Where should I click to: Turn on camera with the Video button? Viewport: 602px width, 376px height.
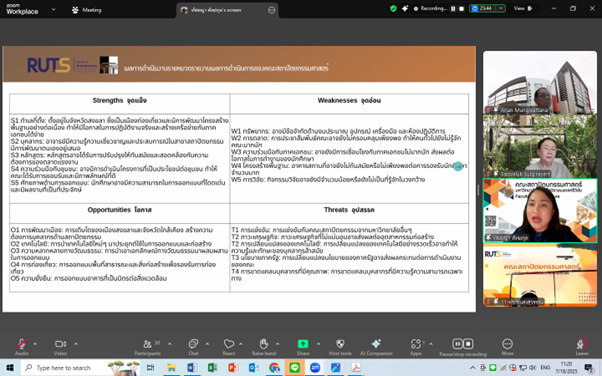pyautogui.click(x=60, y=347)
